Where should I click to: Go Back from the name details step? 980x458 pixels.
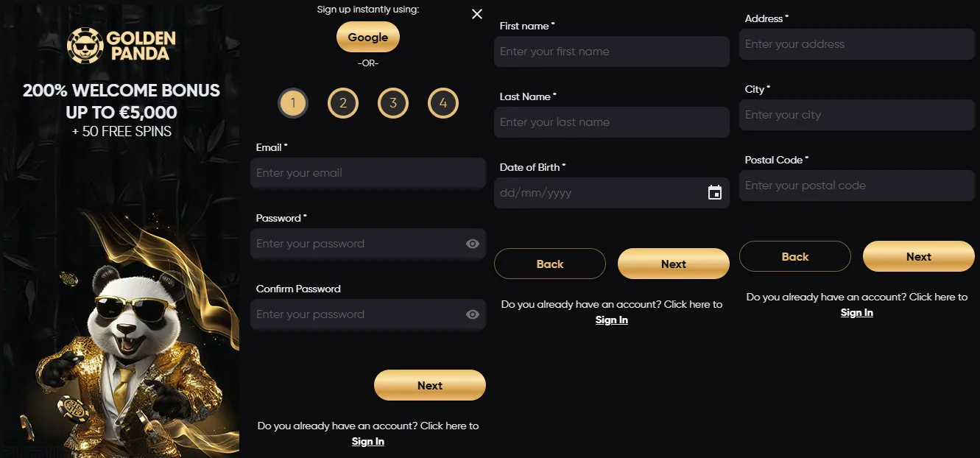click(x=549, y=263)
